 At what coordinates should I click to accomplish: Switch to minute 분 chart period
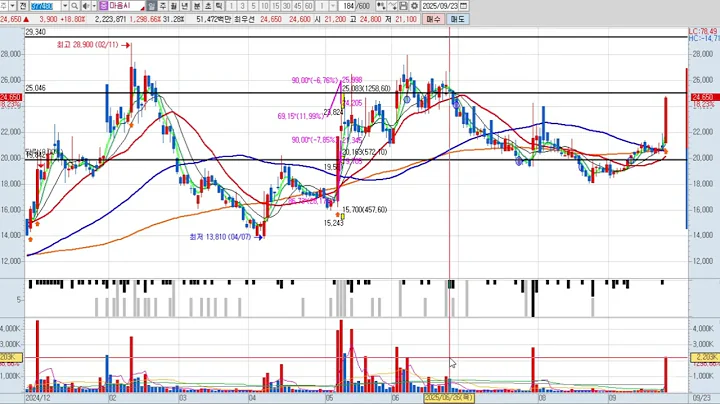(196, 6)
